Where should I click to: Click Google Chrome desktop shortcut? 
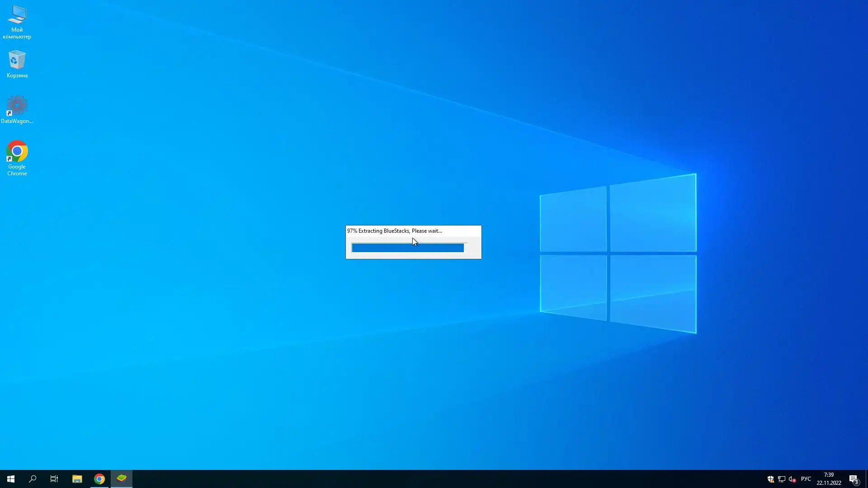coord(17,158)
